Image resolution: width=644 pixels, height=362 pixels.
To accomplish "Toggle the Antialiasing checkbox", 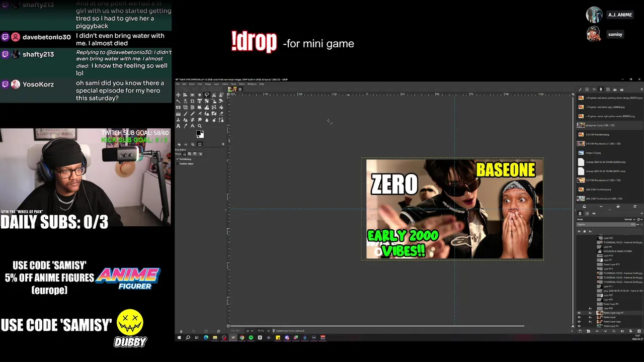I will 177,159.
